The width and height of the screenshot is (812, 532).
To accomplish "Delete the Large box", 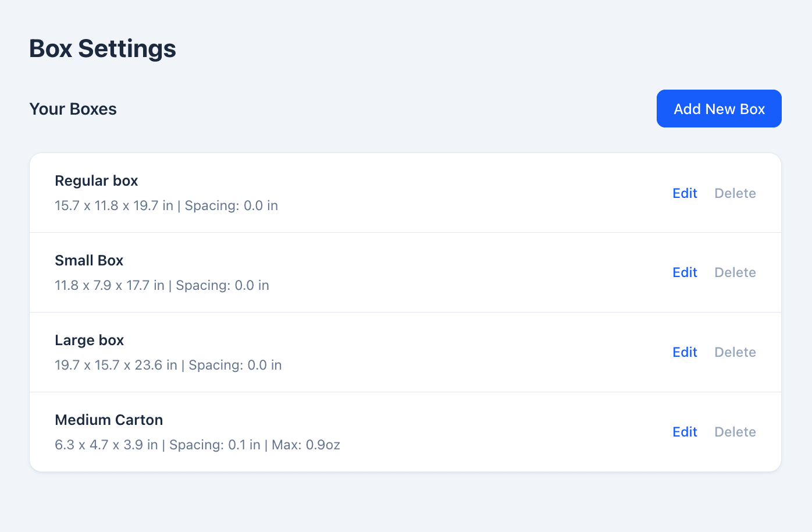I will coord(735,352).
